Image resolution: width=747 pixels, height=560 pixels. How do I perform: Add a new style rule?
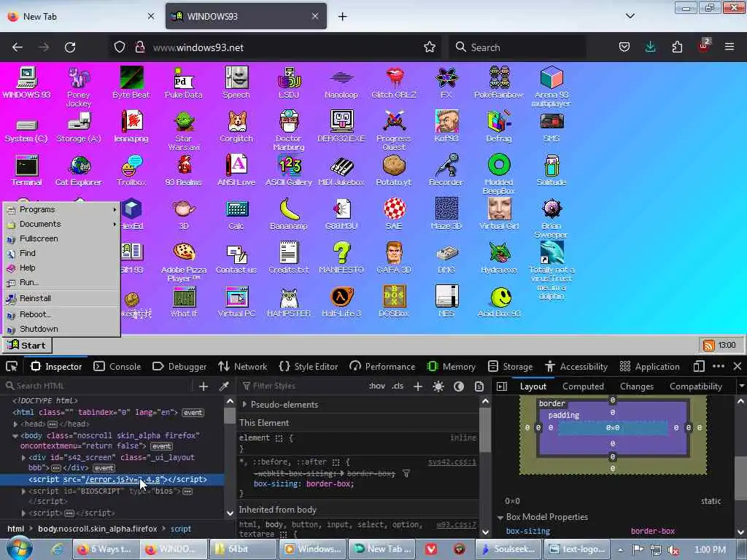418,386
